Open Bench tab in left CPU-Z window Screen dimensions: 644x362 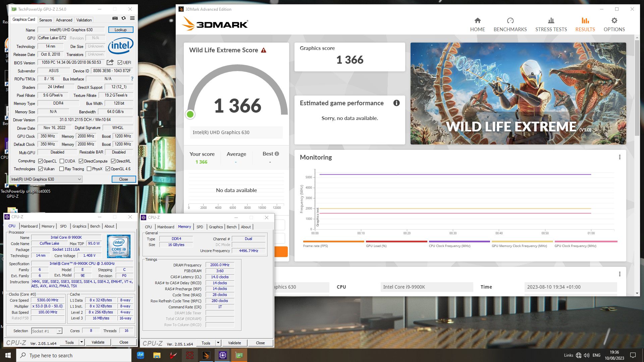95,226
